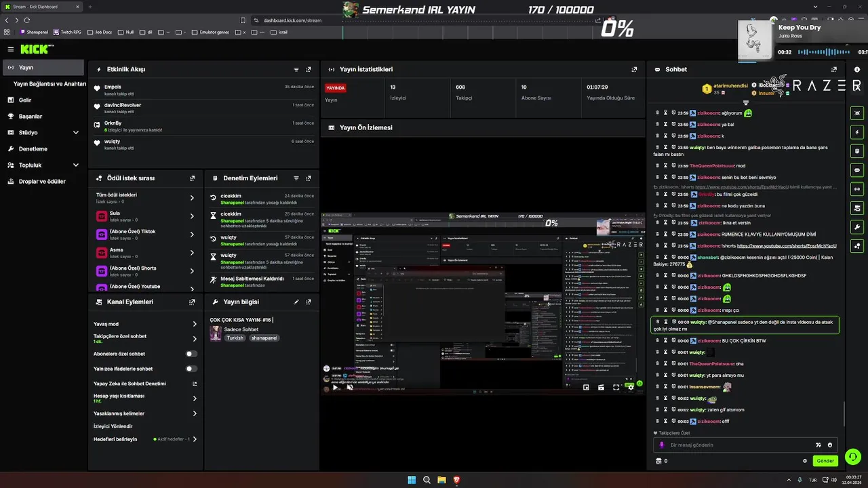This screenshot has width=868, height=488.
Task: Open Yasaklanmış kelimeler chevron
Action: tap(195, 413)
